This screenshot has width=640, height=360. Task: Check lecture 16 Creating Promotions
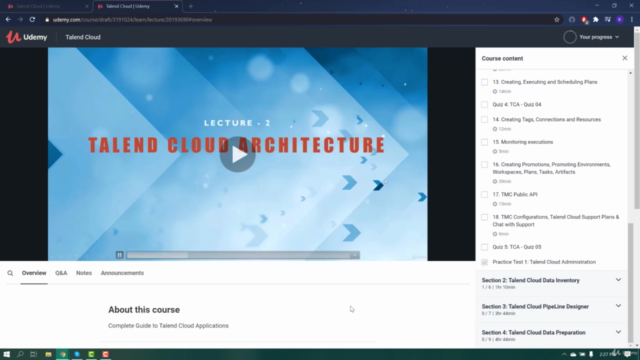tap(484, 164)
